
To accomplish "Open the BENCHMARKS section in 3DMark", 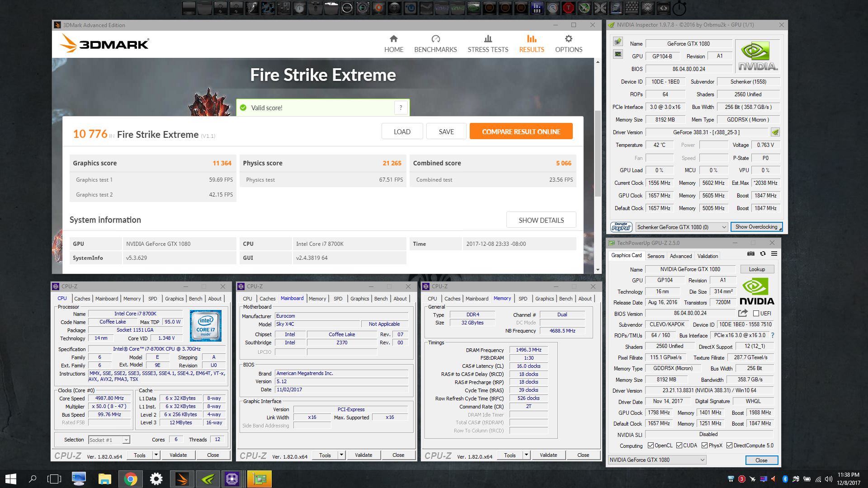I will click(x=435, y=44).
